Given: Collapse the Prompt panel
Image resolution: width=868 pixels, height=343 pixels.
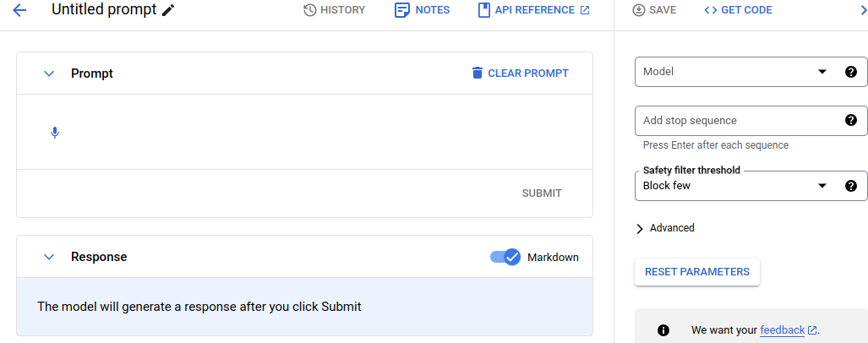Looking at the screenshot, I should coord(49,73).
